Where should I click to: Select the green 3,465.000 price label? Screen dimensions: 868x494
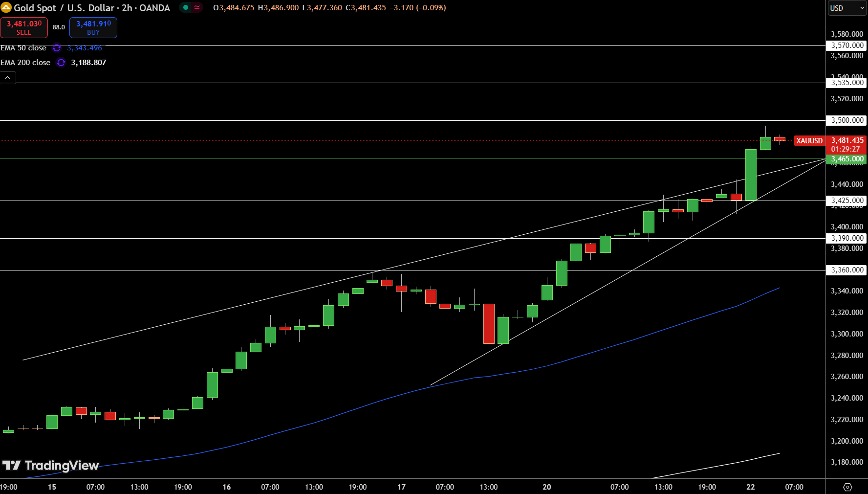pyautogui.click(x=846, y=159)
